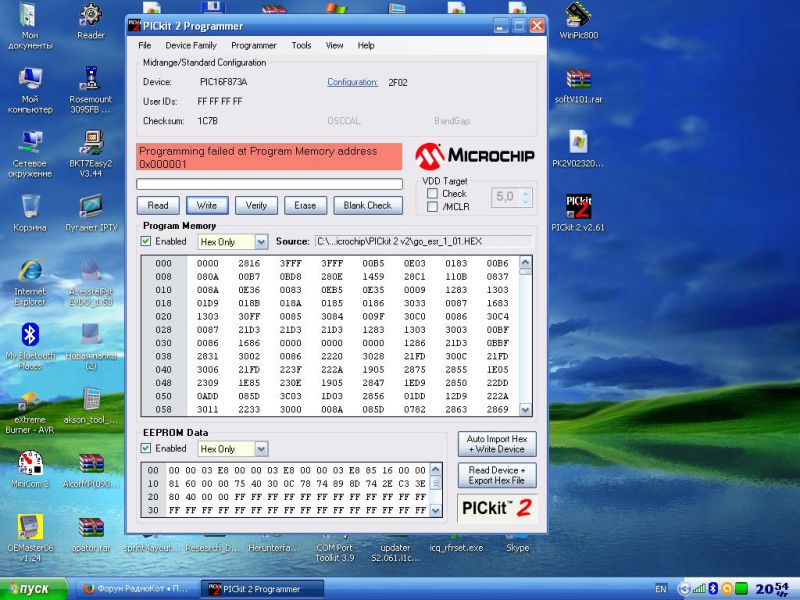Viewport: 800px width, 600px height.
Task: Open the View menu
Action: 335,45
